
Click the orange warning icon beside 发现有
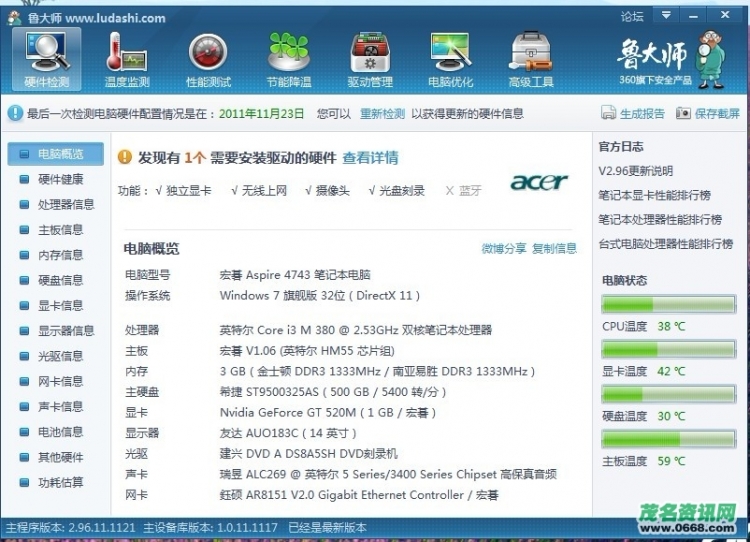[x=125, y=157]
